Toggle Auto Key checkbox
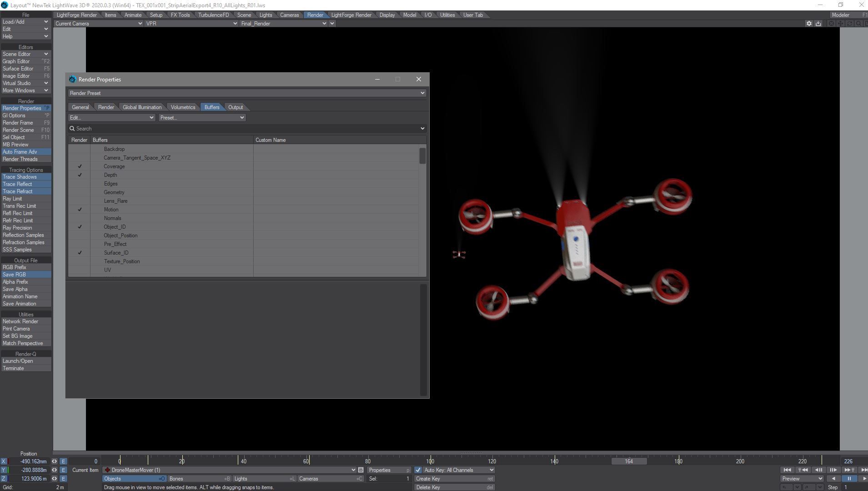The image size is (868, 491). coord(418,470)
